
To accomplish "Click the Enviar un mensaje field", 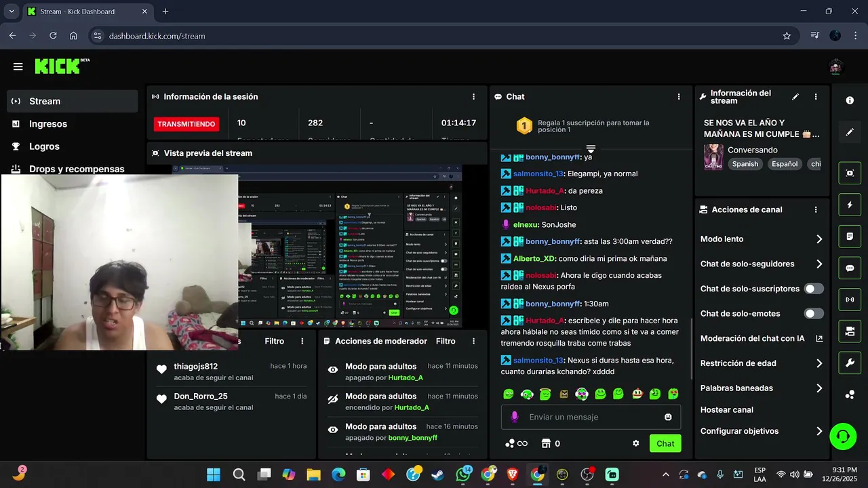I will coord(592,418).
